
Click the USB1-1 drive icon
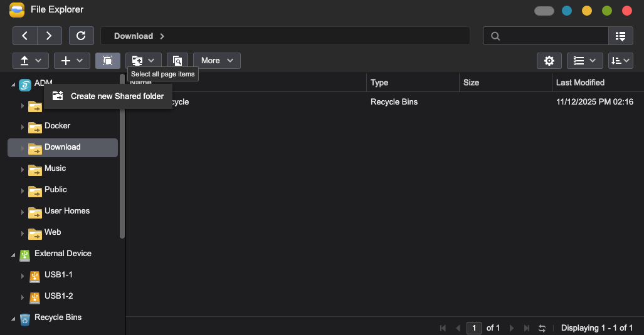pyautogui.click(x=35, y=277)
